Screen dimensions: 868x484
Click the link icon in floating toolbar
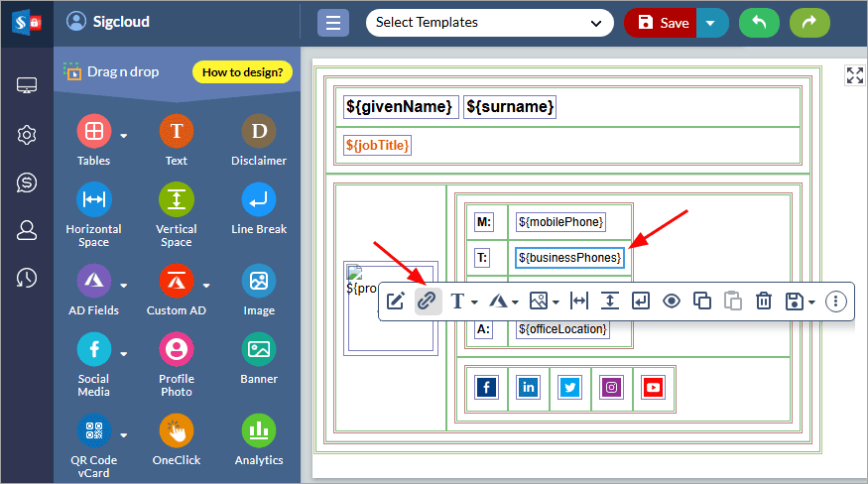[427, 301]
